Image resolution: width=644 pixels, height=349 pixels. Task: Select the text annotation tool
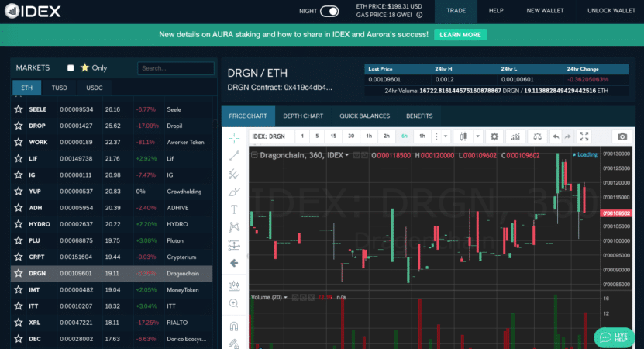tap(234, 209)
